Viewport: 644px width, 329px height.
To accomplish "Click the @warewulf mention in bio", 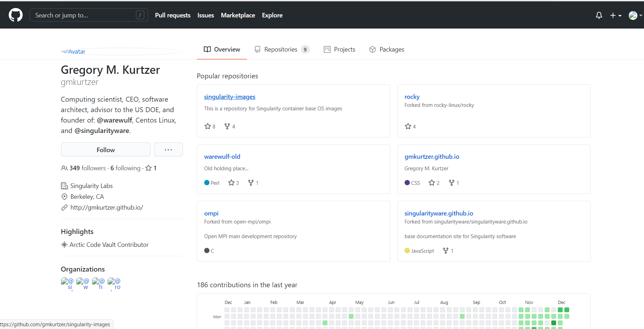I will click(x=114, y=120).
